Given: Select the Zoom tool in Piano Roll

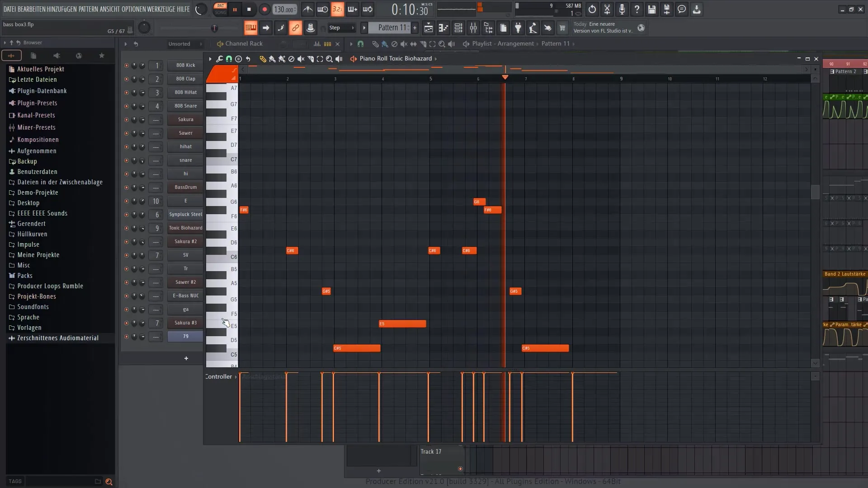Looking at the screenshot, I should (x=329, y=59).
